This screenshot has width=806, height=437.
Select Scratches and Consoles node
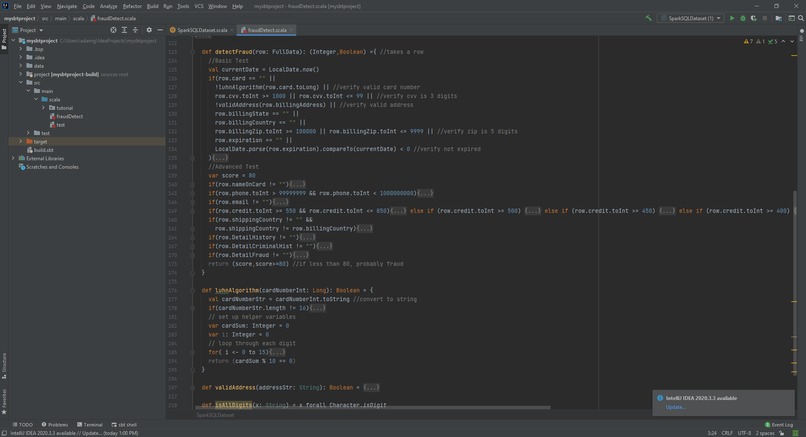pos(52,167)
